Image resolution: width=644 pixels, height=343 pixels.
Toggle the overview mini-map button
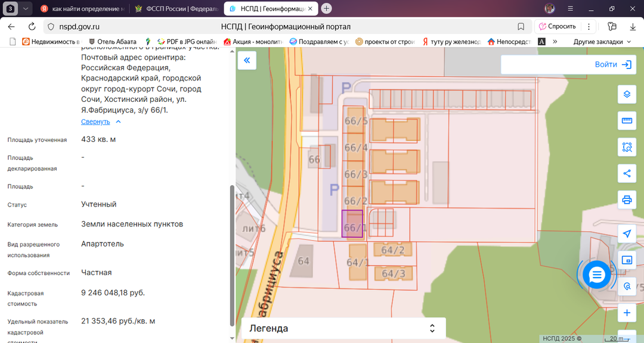point(627,260)
